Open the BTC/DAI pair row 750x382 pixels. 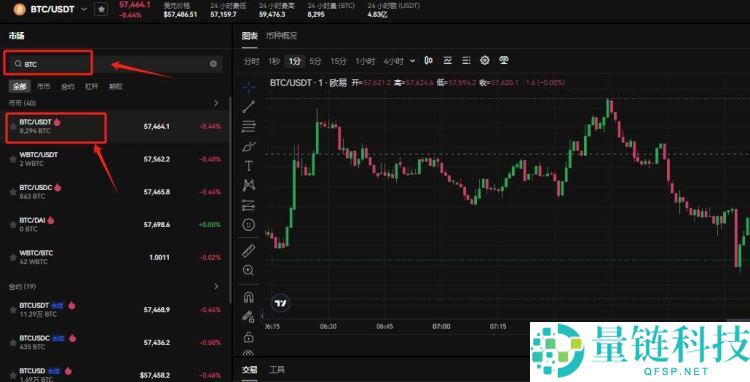[x=115, y=225]
